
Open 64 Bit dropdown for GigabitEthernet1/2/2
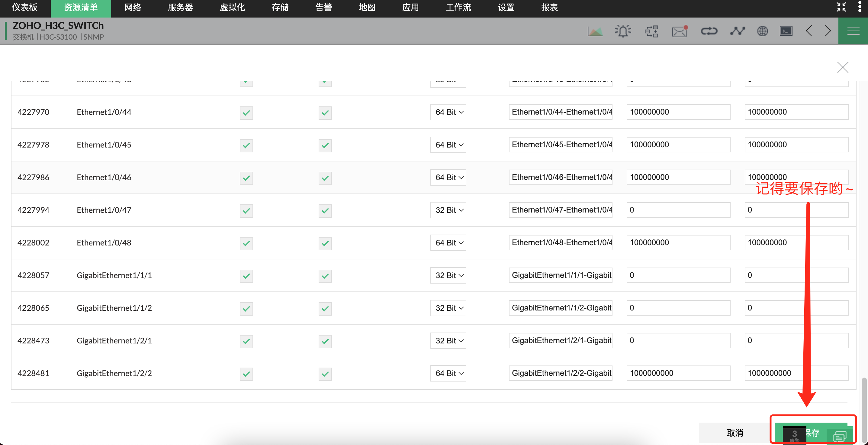pyautogui.click(x=448, y=373)
